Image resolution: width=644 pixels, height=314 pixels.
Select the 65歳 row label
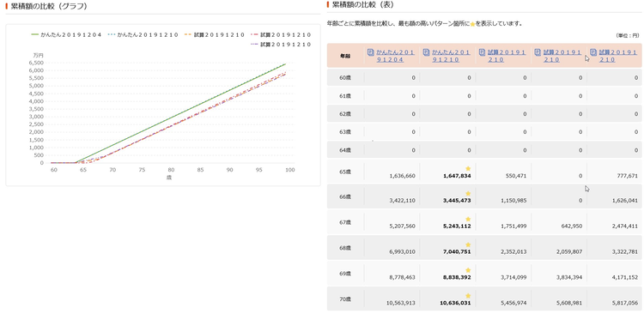pos(346,172)
